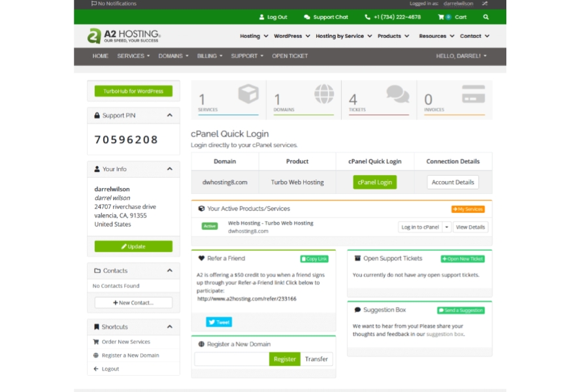Click the green Update button
Viewport: 588px width, 392px height.
point(133,246)
